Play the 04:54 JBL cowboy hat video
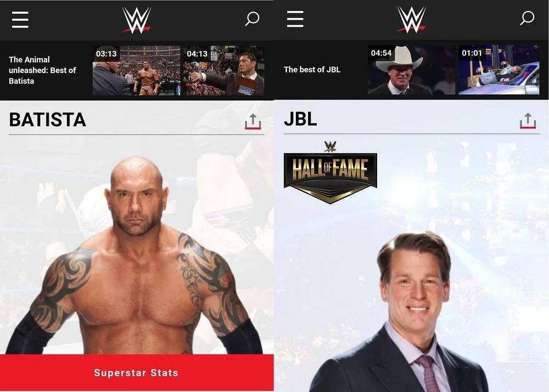The width and height of the screenshot is (549, 392). pyautogui.click(x=411, y=70)
